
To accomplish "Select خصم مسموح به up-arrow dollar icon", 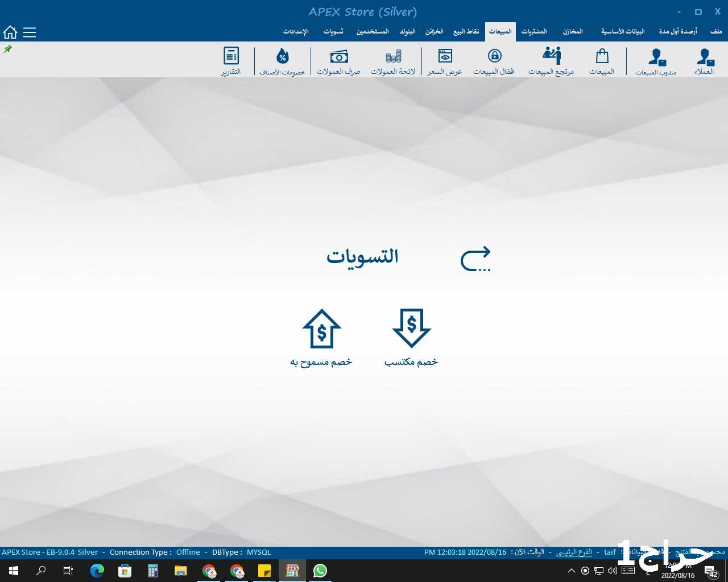I will coord(321,329).
